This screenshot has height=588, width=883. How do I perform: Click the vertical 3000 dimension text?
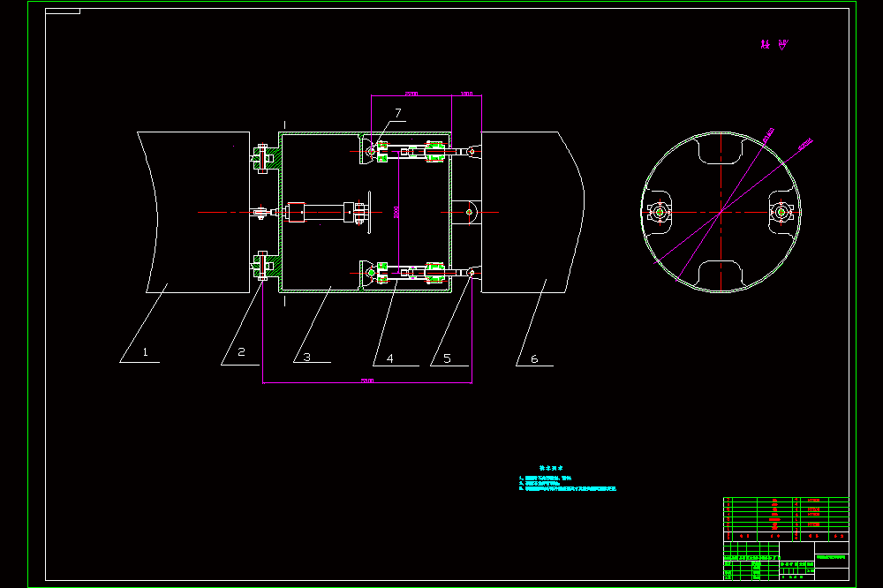click(396, 212)
